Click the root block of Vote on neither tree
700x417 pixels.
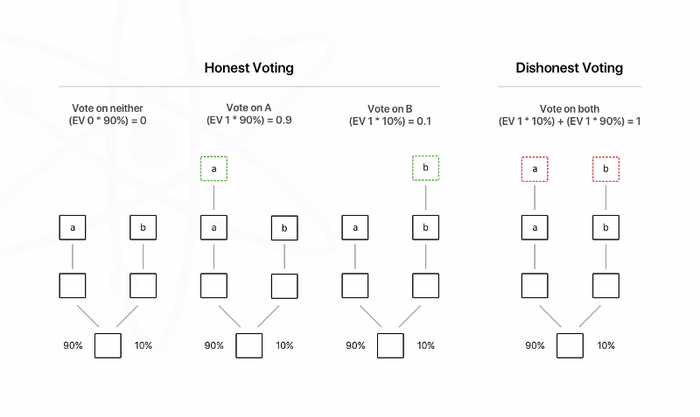108,346
